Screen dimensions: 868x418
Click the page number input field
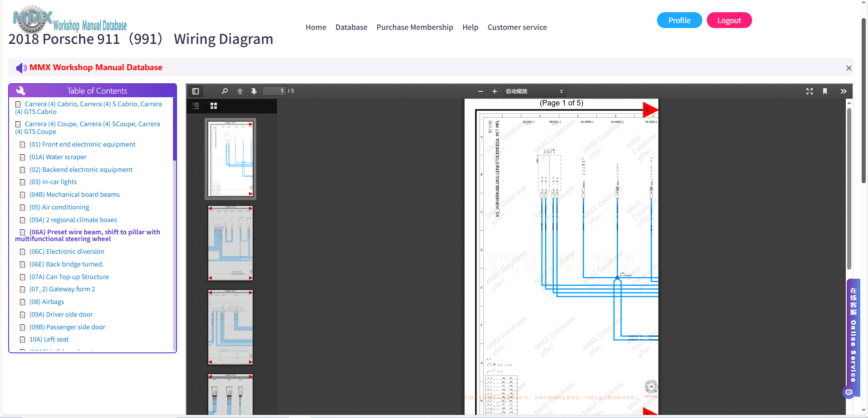[274, 91]
